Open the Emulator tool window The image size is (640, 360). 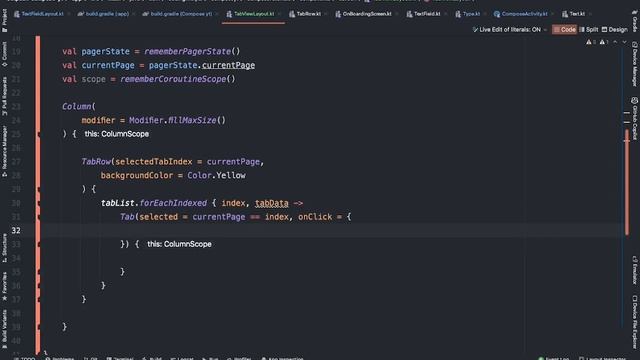(635, 270)
